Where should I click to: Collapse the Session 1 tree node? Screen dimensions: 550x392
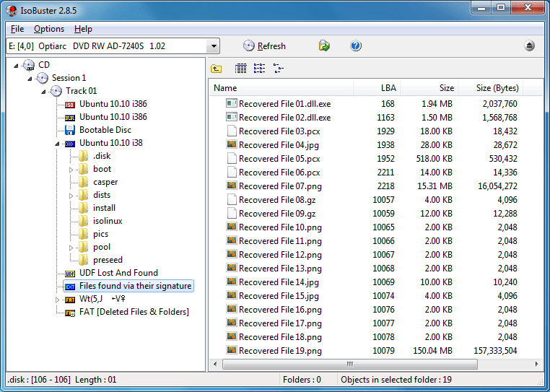[30, 78]
